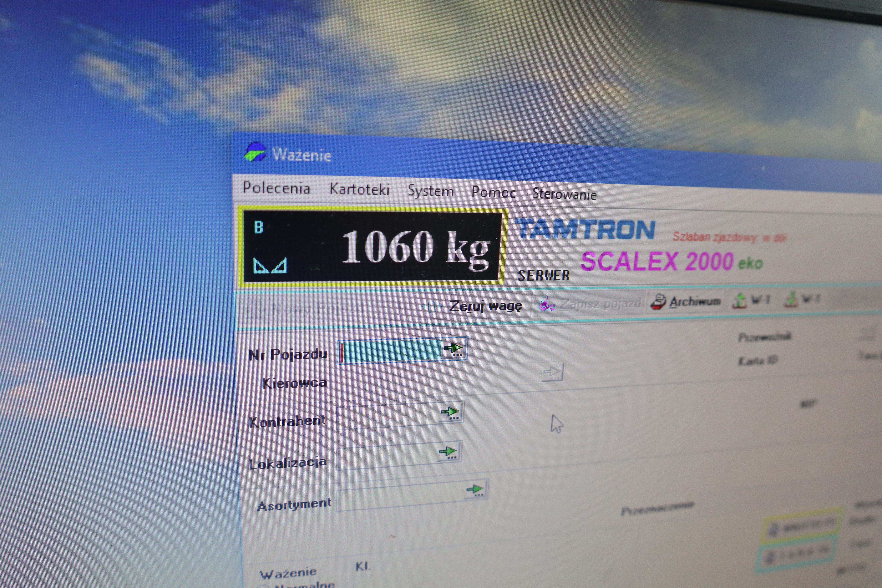Viewport: 882px width, 588px height.
Task: Click the Karta ID label
Action: (x=758, y=361)
